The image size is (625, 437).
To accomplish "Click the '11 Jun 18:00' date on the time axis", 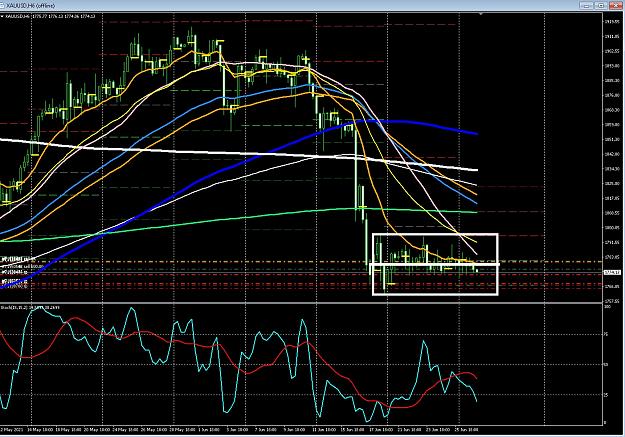I will (x=324, y=430).
